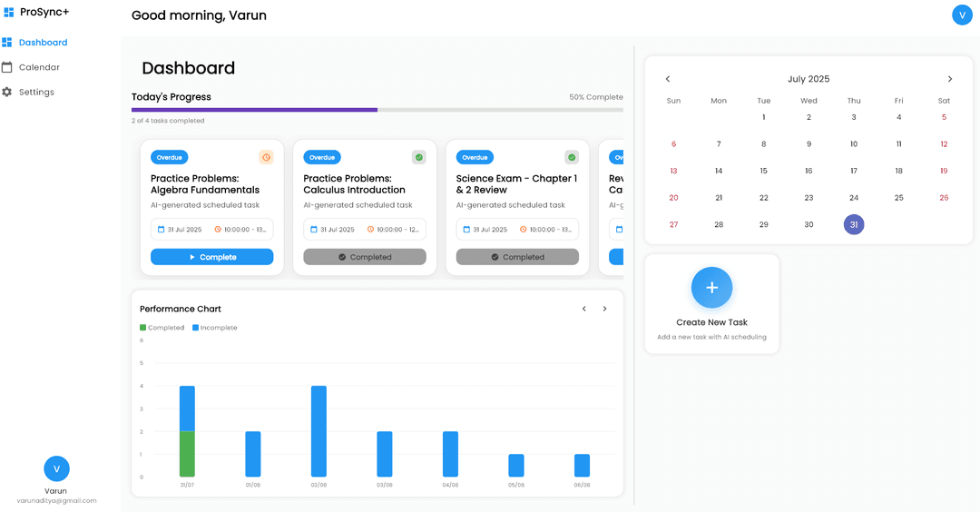Open the Dashboard sidebar item

click(43, 43)
